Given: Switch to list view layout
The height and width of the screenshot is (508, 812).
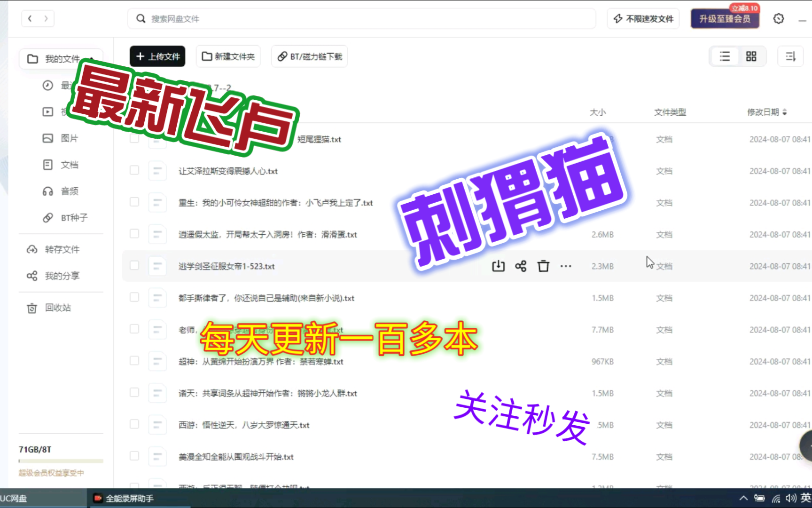Looking at the screenshot, I should click(725, 56).
